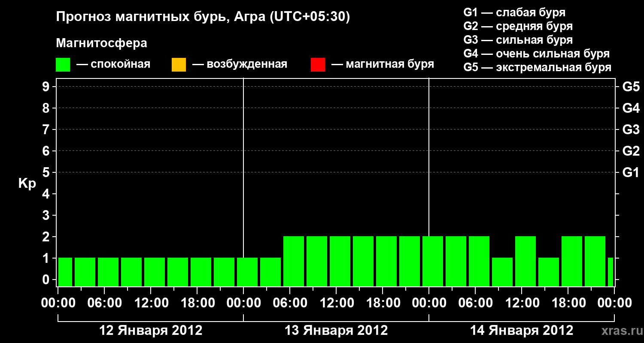Click the 'G3 — сильная буря' legend line

(518, 40)
